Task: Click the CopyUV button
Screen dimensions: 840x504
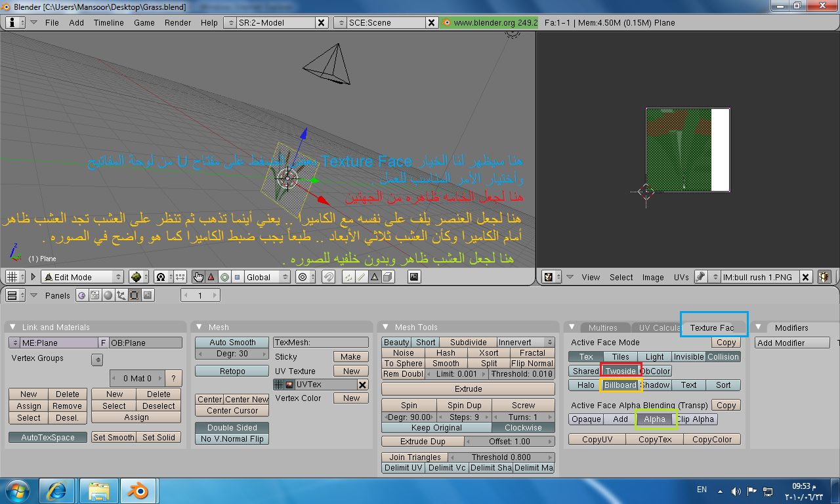Action: [597, 439]
